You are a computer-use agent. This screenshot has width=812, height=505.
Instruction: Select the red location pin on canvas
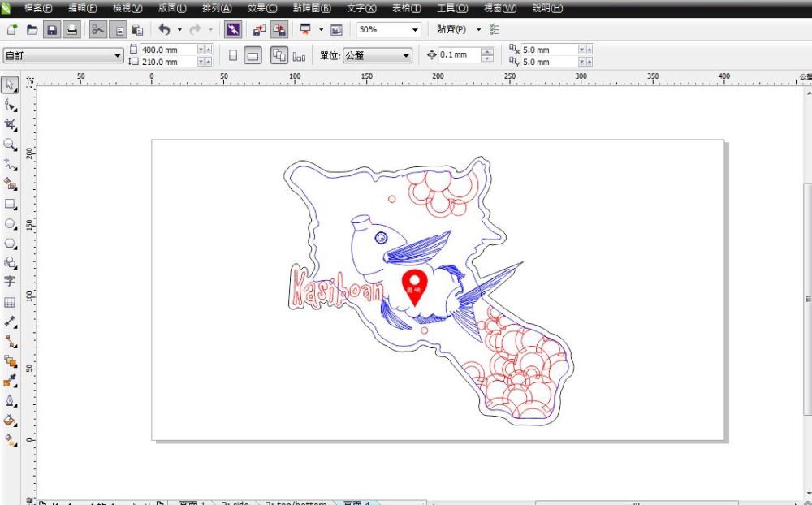click(x=415, y=287)
